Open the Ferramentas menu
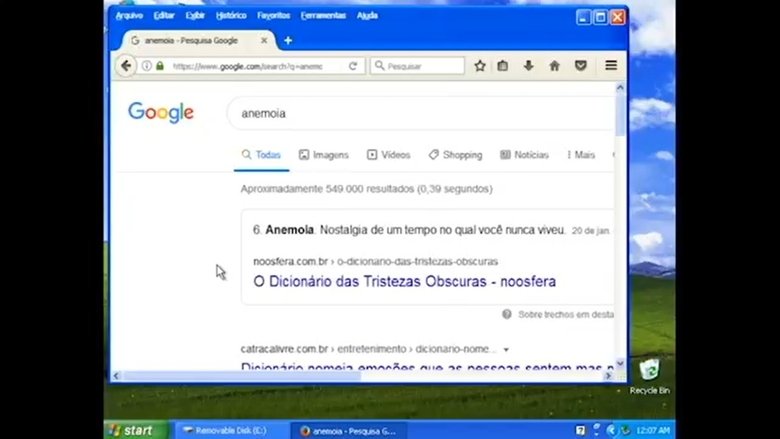The image size is (780, 439). click(323, 16)
